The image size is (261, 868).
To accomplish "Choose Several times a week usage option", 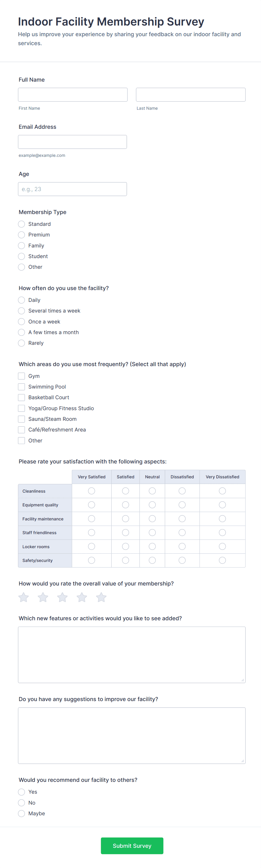I will pos(22,311).
